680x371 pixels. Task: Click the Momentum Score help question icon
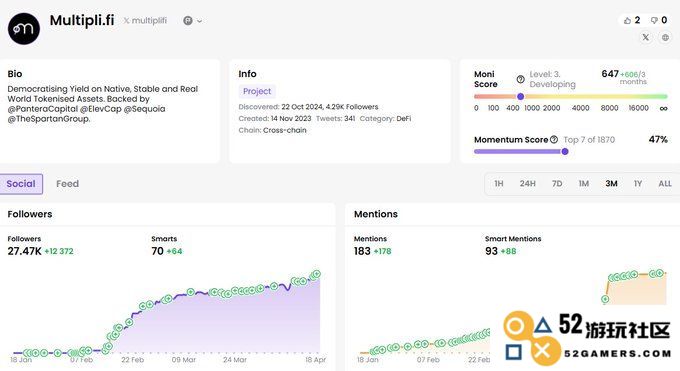tap(554, 139)
